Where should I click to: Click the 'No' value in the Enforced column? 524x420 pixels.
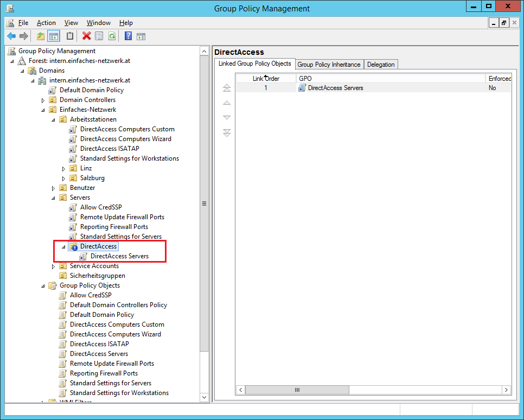[492, 88]
